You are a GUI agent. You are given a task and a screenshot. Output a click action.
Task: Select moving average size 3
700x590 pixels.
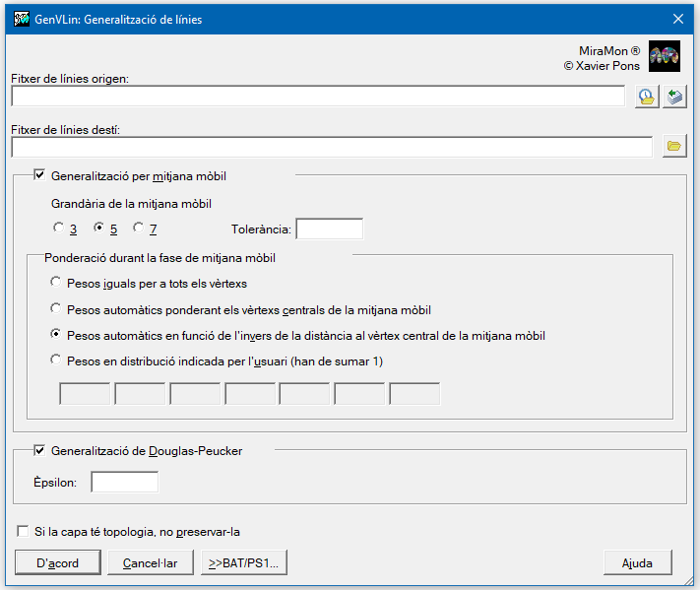(x=58, y=228)
